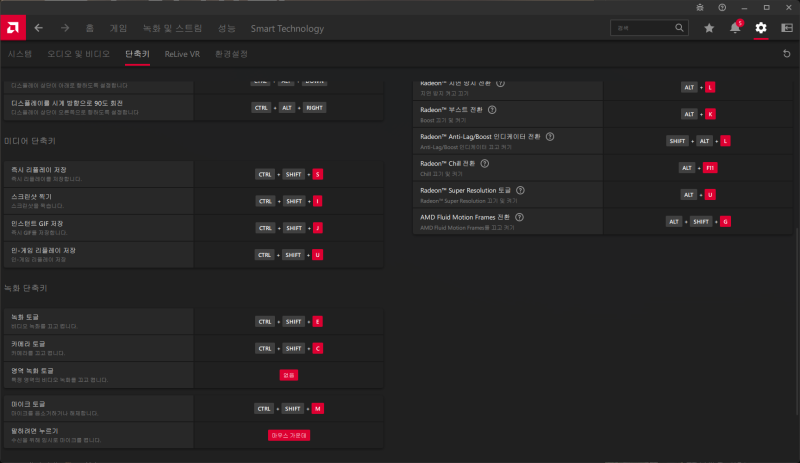
Task: Open help icon next to Radeon 부스트 전환
Action: [492, 110]
